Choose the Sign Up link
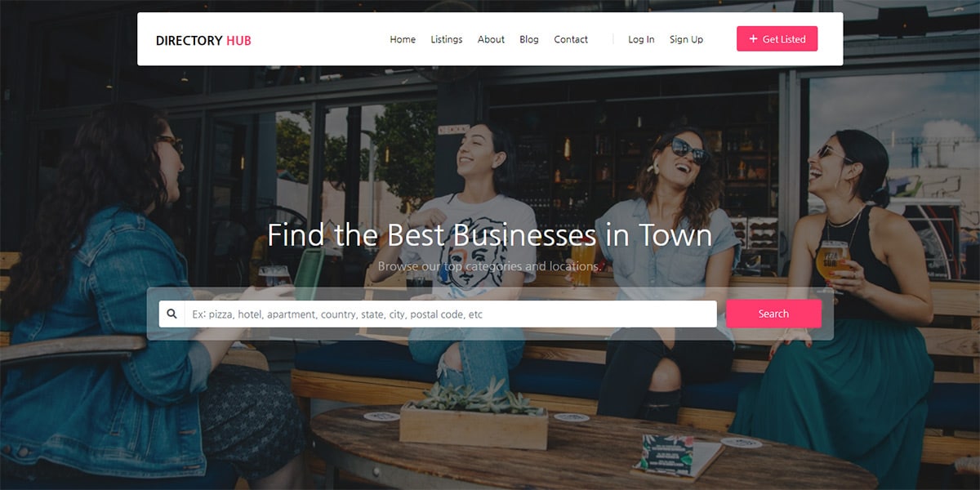 point(686,39)
